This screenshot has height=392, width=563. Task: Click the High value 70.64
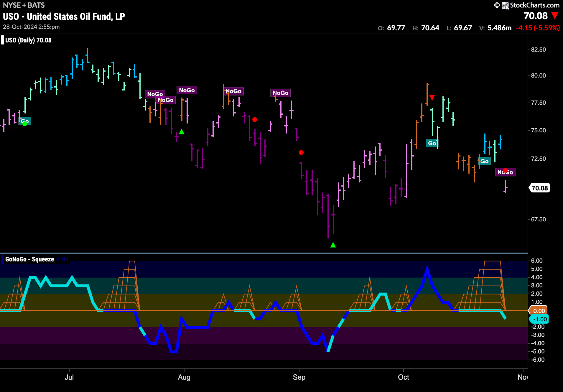click(x=430, y=28)
